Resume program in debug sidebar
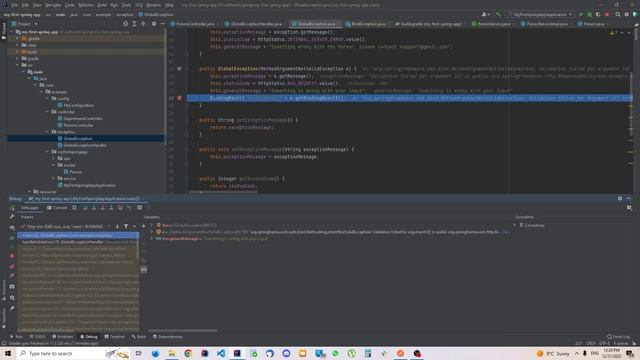The height and width of the screenshot is (360, 640). tap(12, 238)
